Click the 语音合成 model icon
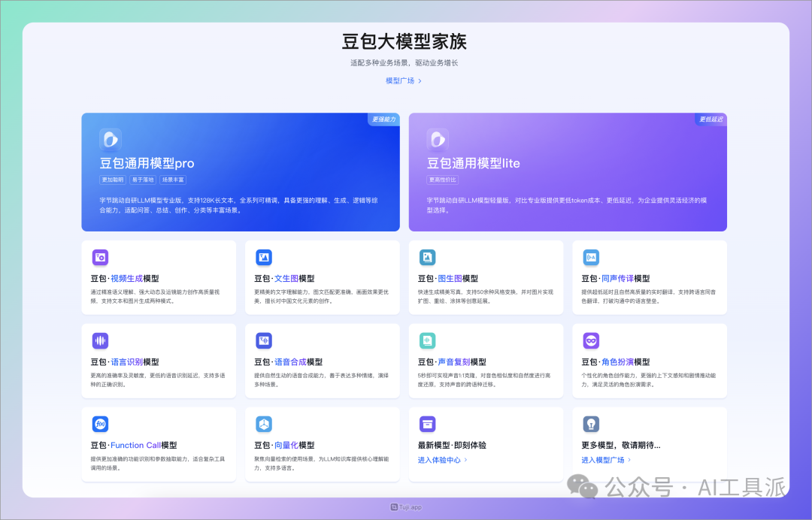This screenshot has height=520, width=812. 264,340
